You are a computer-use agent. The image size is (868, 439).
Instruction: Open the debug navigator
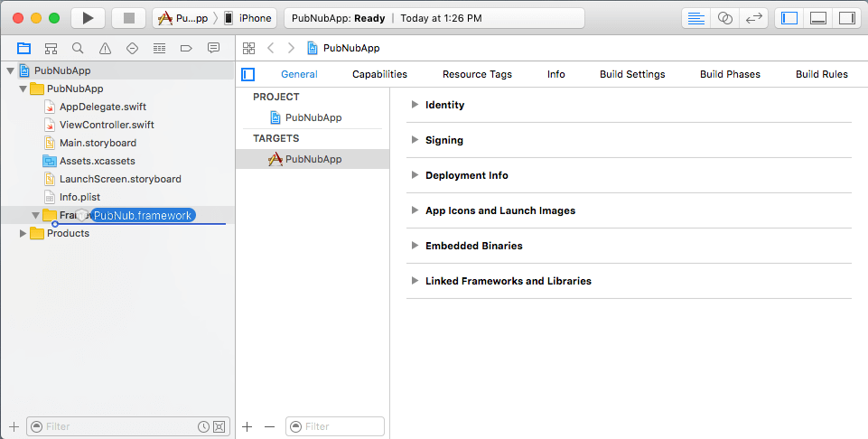pyautogui.click(x=160, y=48)
